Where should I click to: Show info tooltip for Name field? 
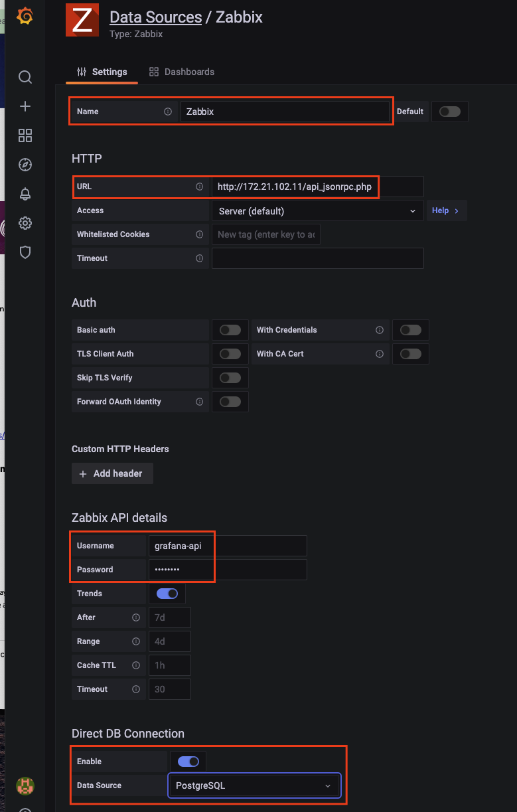pos(168,112)
